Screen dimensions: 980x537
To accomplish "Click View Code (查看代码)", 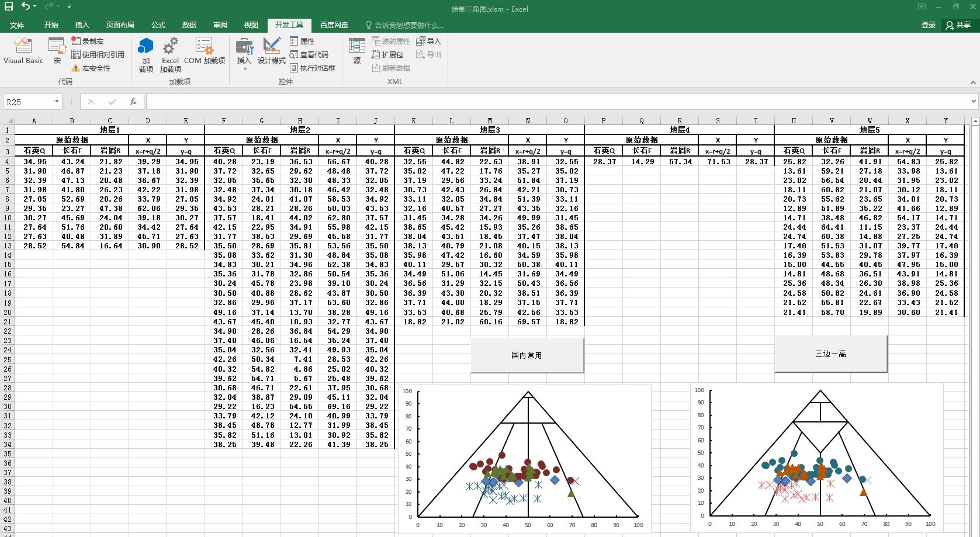I will pos(309,54).
